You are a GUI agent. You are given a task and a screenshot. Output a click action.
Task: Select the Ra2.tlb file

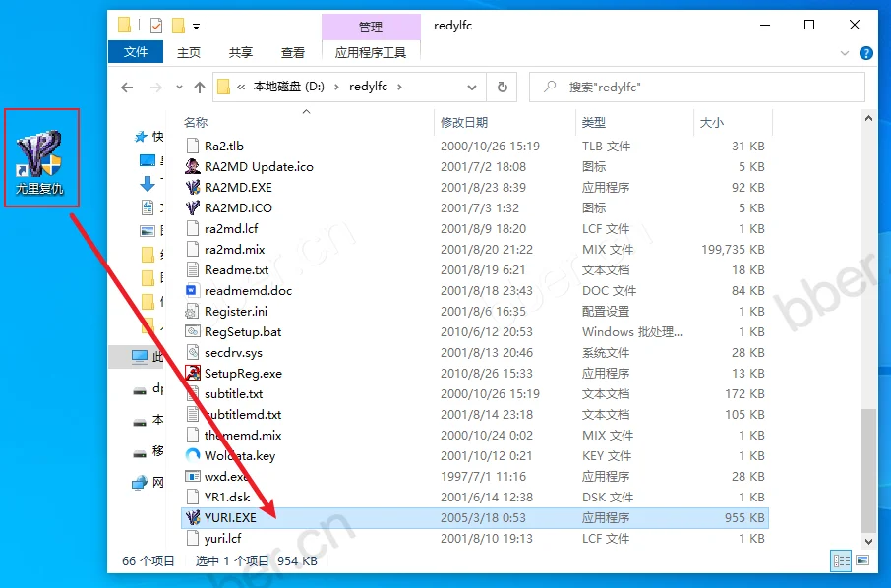(224, 146)
